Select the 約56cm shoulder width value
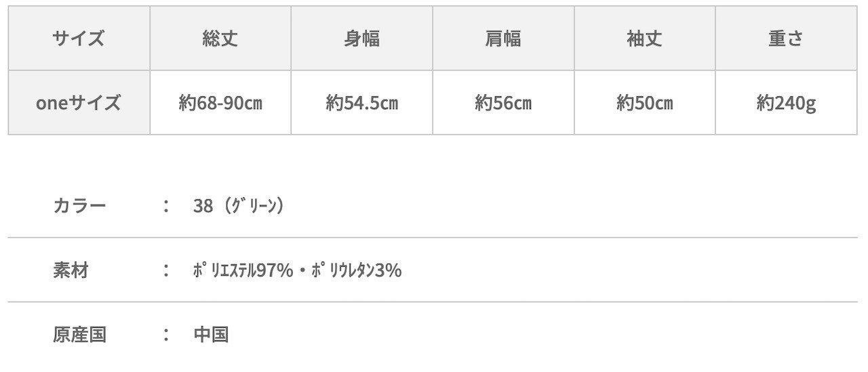 point(503,103)
